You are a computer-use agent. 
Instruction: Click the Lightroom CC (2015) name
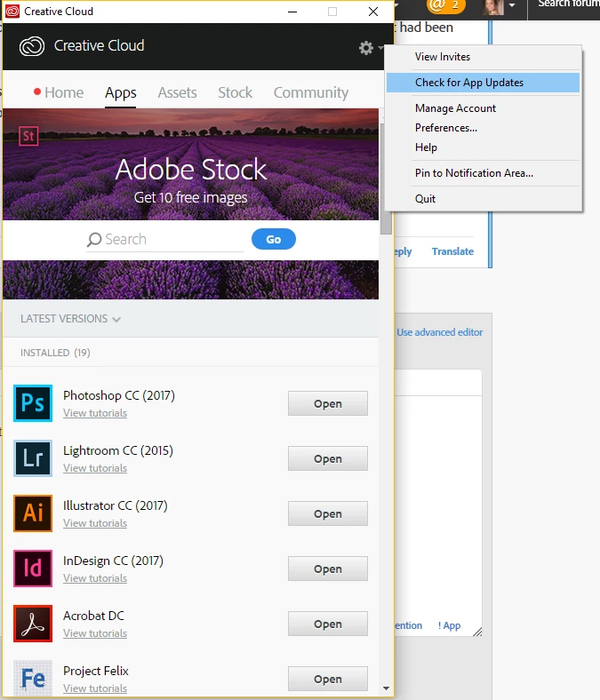(118, 450)
